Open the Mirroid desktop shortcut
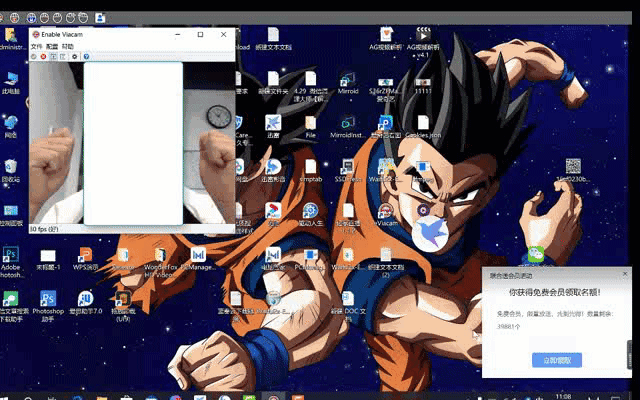640x400 pixels. pos(348,83)
